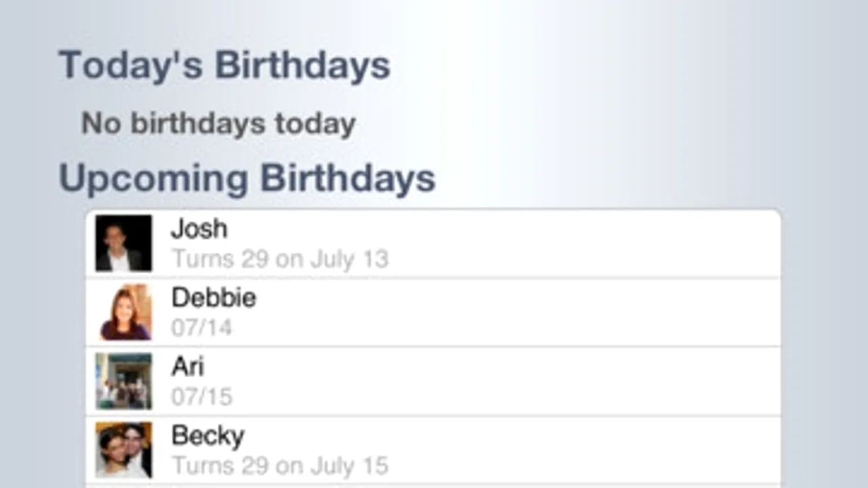Open Josh's profile photo thumbnail
The height and width of the screenshot is (488, 868).
[x=123, y=243]
